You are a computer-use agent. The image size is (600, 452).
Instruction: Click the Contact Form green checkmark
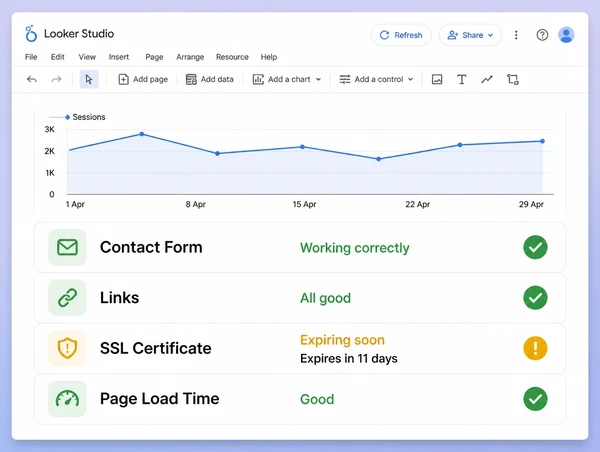535,247
